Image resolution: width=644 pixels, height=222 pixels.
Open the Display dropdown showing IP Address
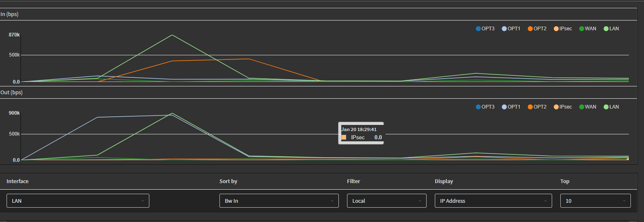[493, 201]
